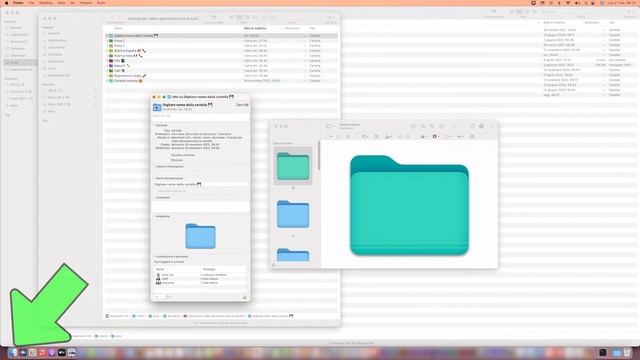Open the Aiuto menu

101,3
